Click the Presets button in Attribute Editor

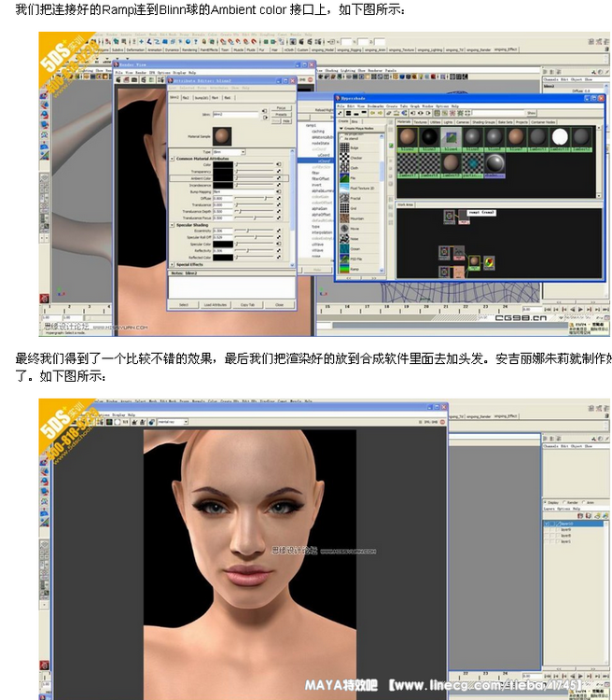click(x=281, y=114)
